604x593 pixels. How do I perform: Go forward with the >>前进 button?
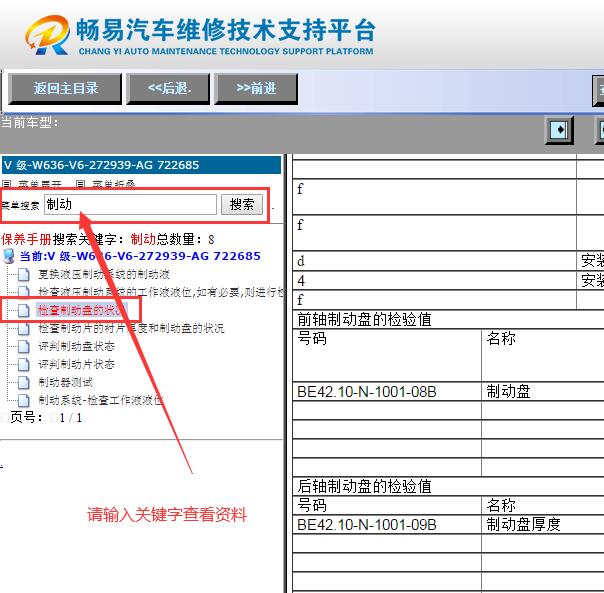tap(256, 89)
